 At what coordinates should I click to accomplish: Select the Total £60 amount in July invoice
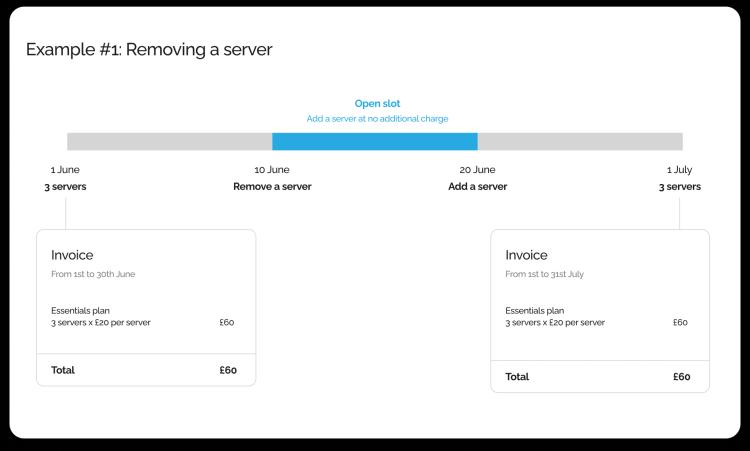click(681, 377)
